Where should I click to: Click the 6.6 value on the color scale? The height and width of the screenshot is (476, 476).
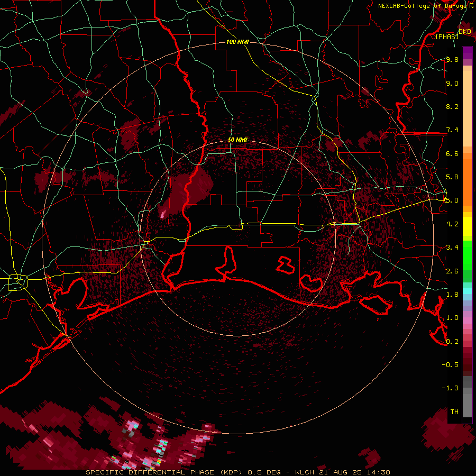[x=452, y=153]
